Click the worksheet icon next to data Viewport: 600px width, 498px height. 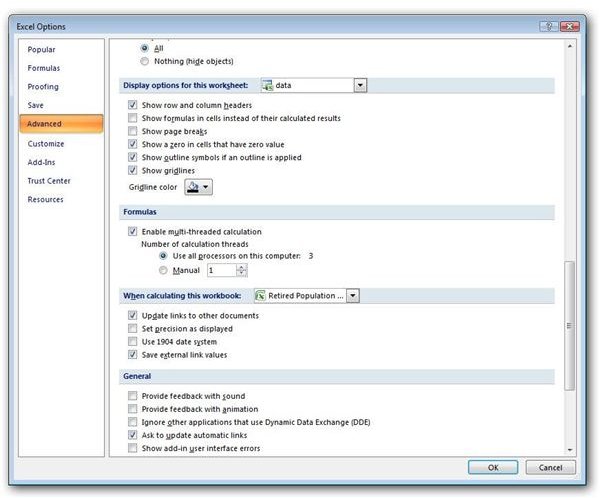click(267, 85)
